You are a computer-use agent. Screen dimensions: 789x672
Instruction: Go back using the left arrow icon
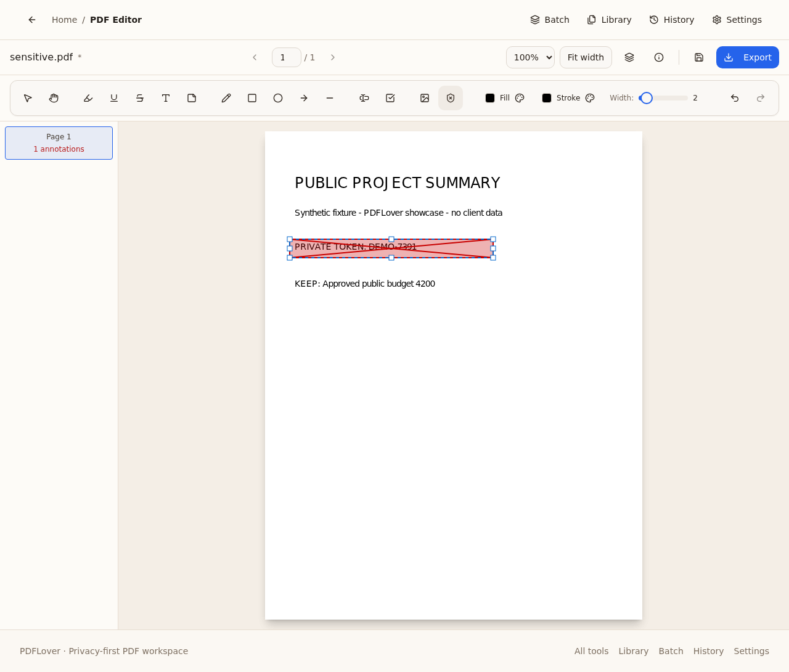(32, 20)
